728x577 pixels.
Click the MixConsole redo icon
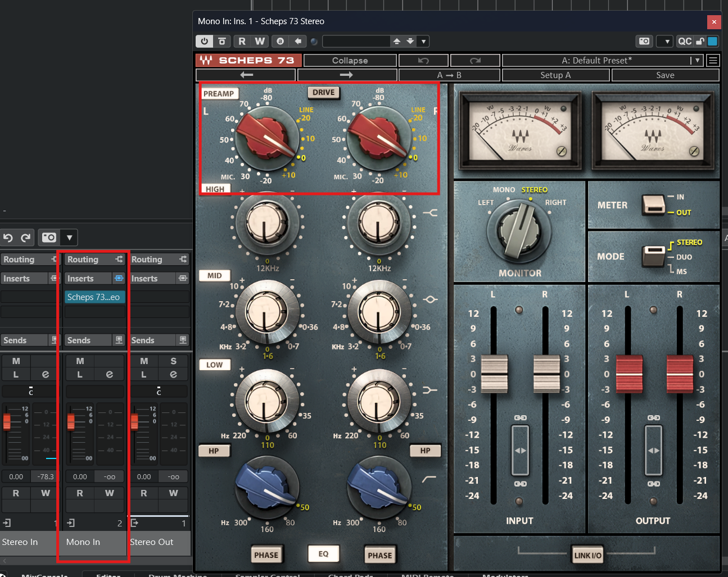[26, 238]
